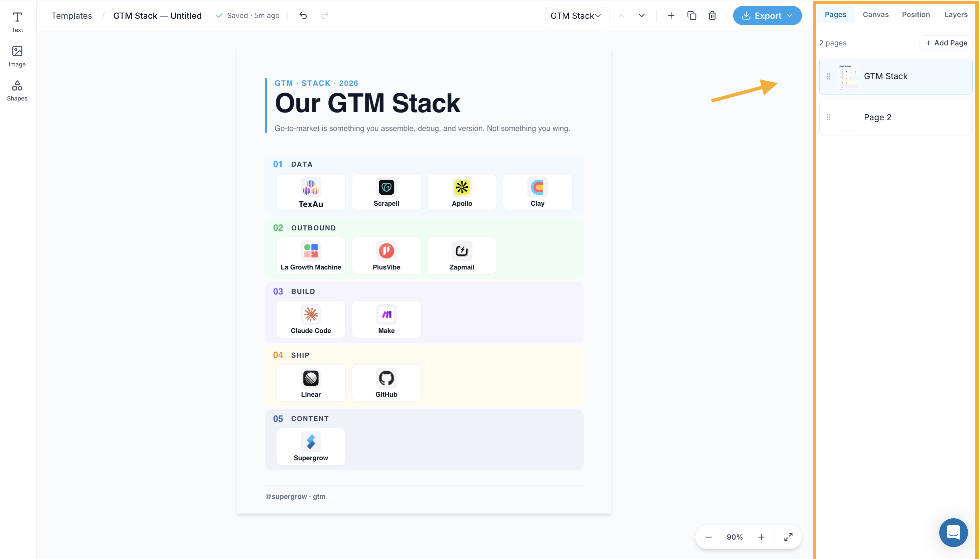Image resolution: width=980 pixels, height=559 pixels.
Task: Open the Export options dropdown
Action: click(767, 16)
